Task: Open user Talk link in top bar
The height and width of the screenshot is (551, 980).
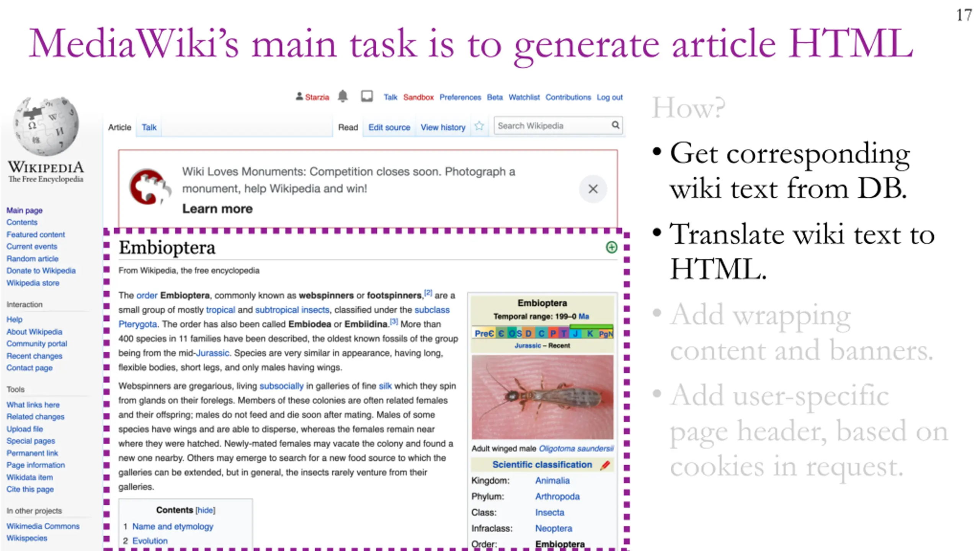Action: pyautogui.click(x=390, y=97)
